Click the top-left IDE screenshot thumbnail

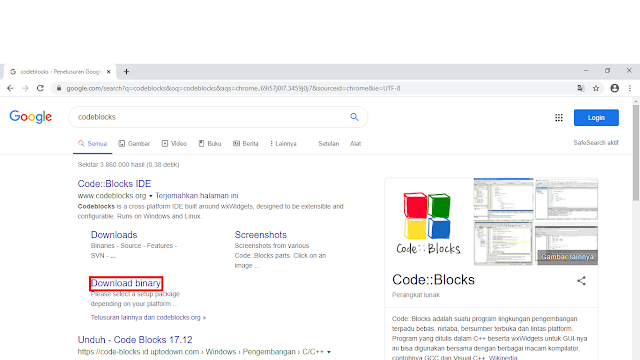click(503, 199)
